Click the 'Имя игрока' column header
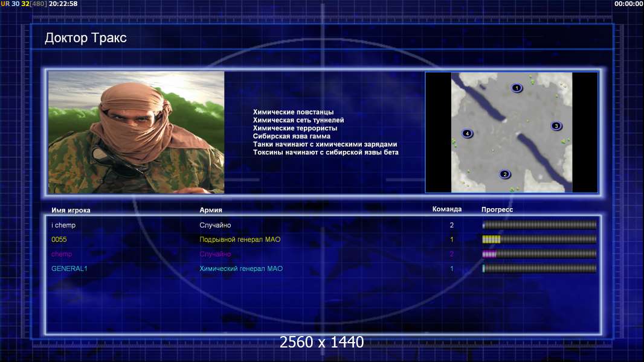Image resolution: width=644 pixels, height=362 pixels. point(71,211)
